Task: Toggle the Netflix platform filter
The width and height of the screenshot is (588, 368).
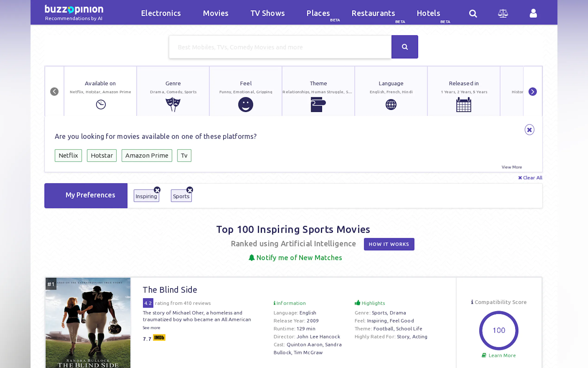Action: coord(68,155)
